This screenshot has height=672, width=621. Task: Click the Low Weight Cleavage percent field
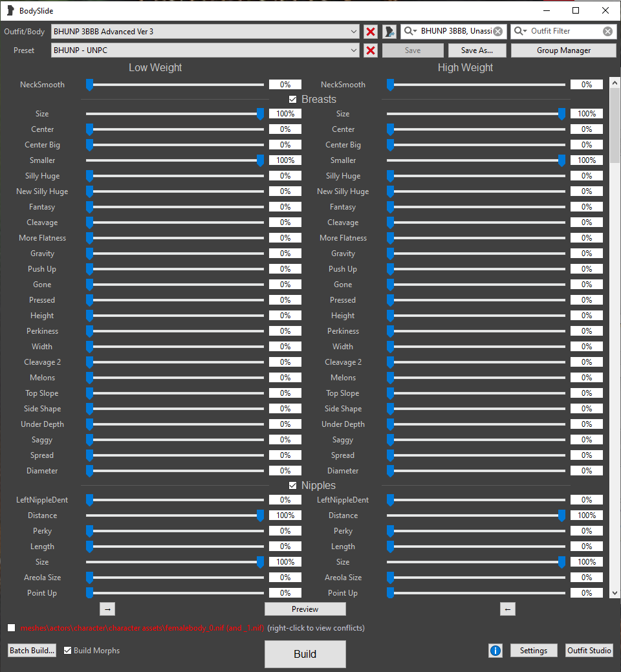point(285,222)
